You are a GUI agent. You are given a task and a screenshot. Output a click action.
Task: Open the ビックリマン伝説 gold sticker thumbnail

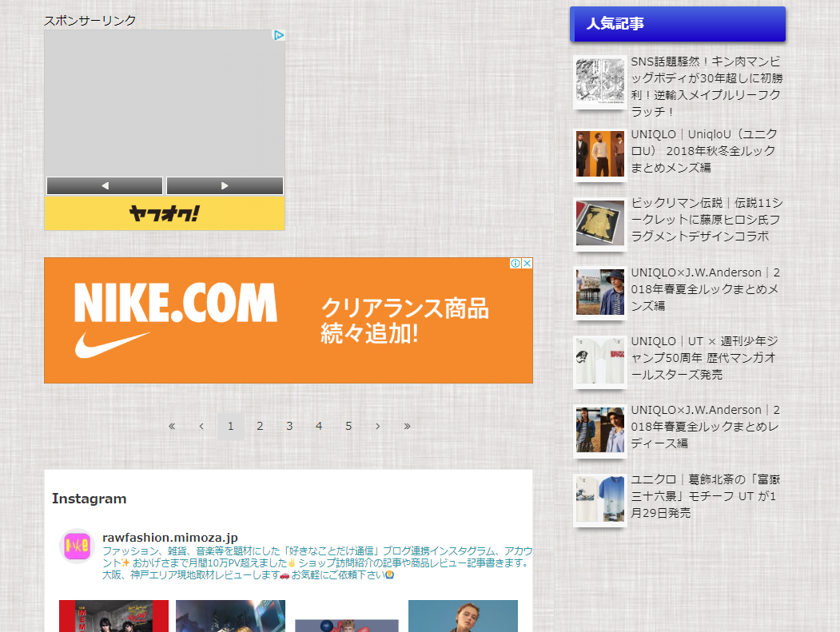(600, 224)
